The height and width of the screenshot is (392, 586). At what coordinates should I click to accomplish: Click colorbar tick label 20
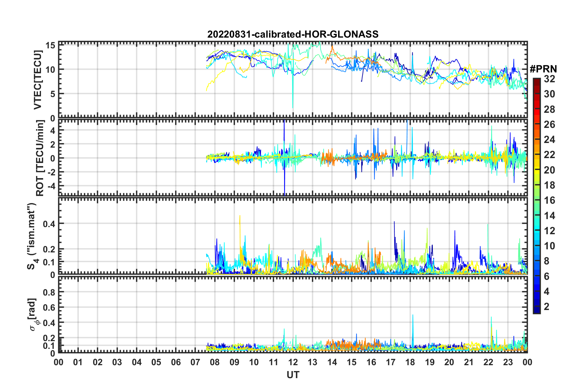point(549,170)
